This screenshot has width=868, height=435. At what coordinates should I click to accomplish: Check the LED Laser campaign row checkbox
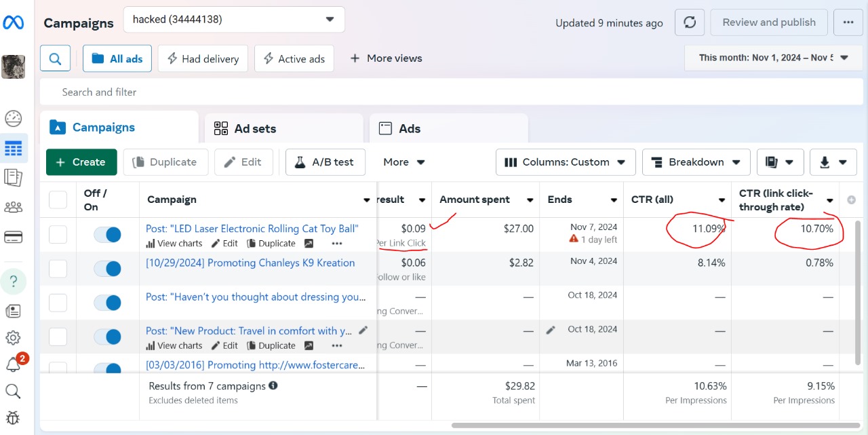(x=58, y=235)
